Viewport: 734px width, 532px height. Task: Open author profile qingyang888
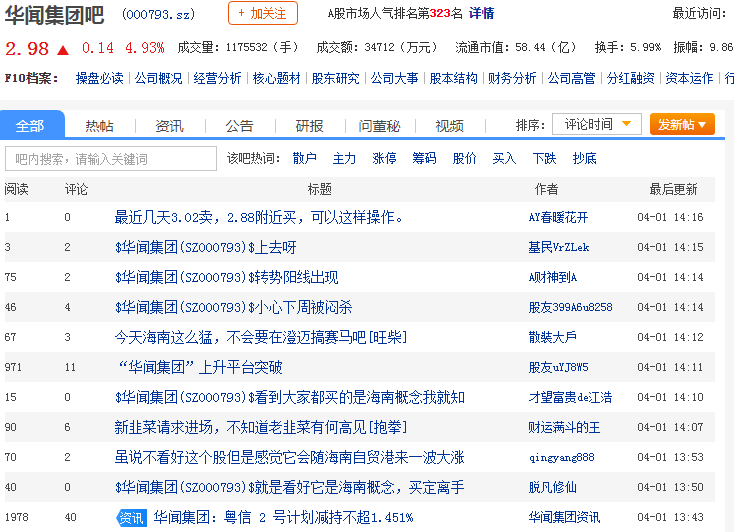tap(562, 457)
